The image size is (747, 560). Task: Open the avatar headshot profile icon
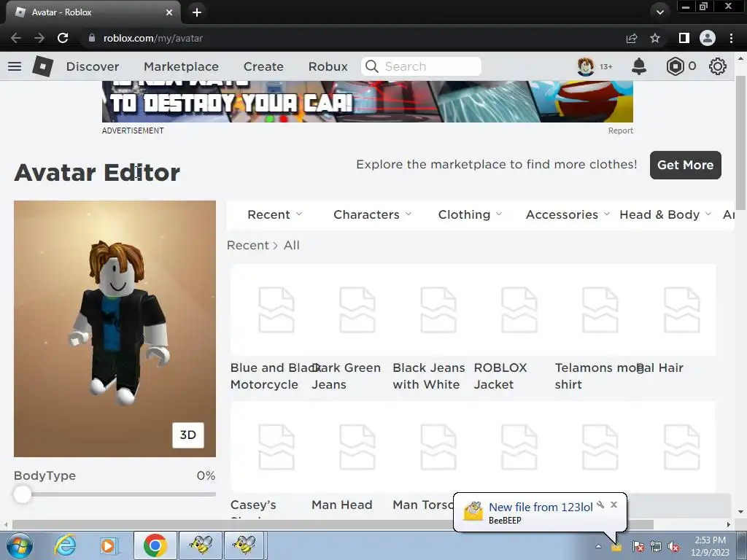pyautogui.click(x=586, y=66)
